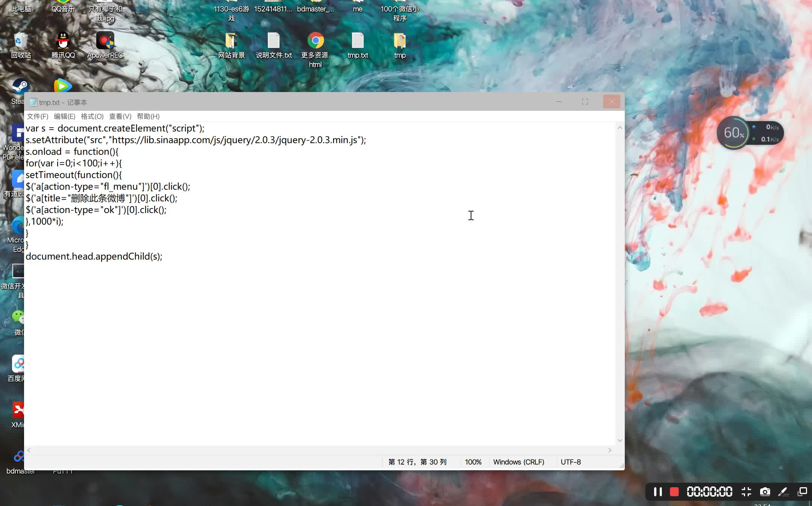The image size is (812, 506).
Task: Open the recorder annotation pen tool
Action: tap(783, 492)
